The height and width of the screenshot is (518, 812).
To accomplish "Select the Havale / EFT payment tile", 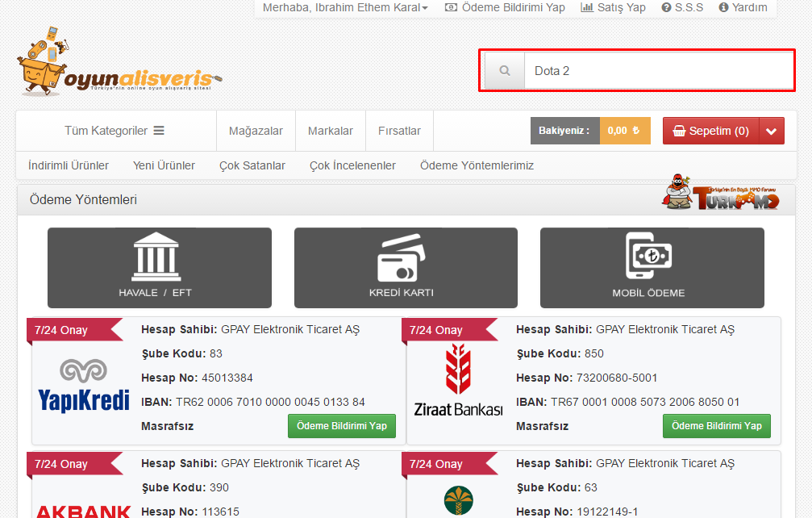I will point(160,268).
